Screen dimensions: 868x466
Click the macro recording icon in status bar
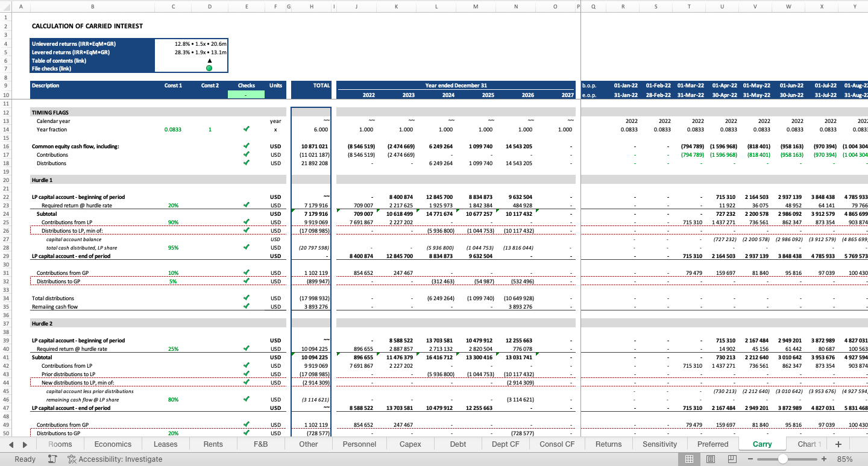click(x=52, y=459)
